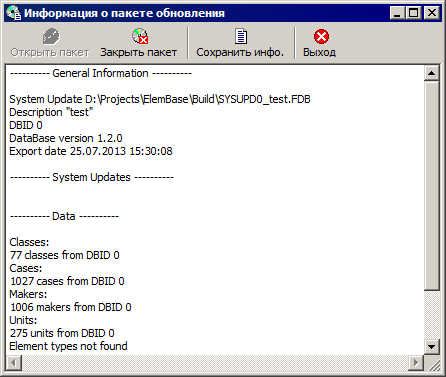Click the Export date 25.07.2013 line

click(x=91, y=151)
